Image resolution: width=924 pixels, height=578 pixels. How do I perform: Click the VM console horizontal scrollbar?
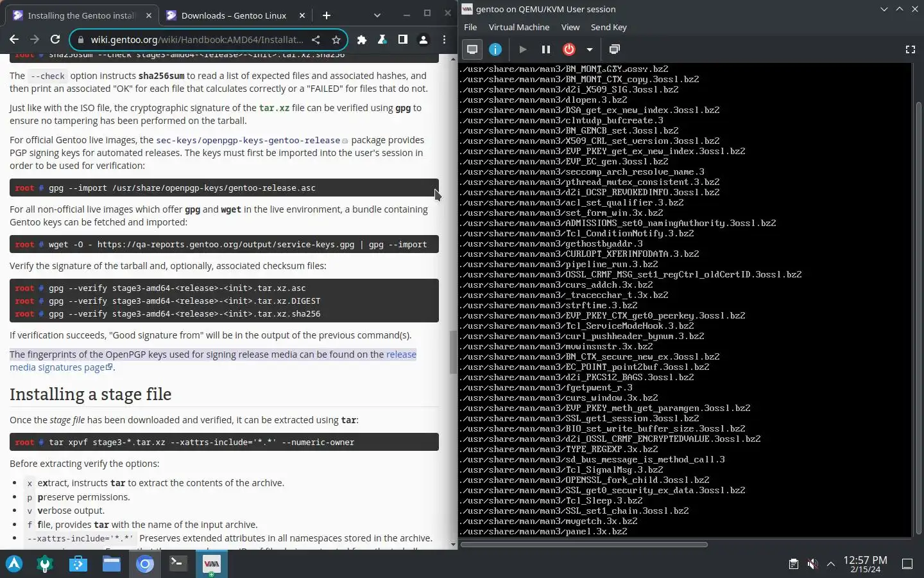pos(584,545)
